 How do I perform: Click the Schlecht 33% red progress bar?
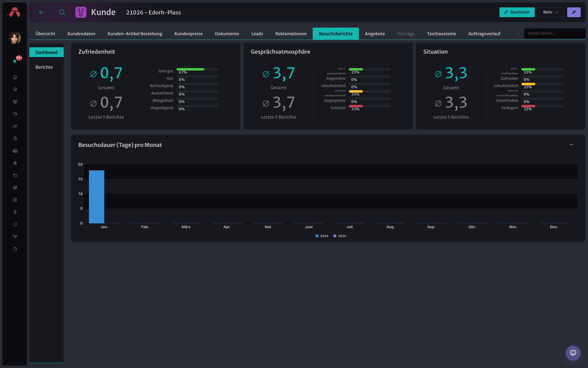(x=370, y=106)
